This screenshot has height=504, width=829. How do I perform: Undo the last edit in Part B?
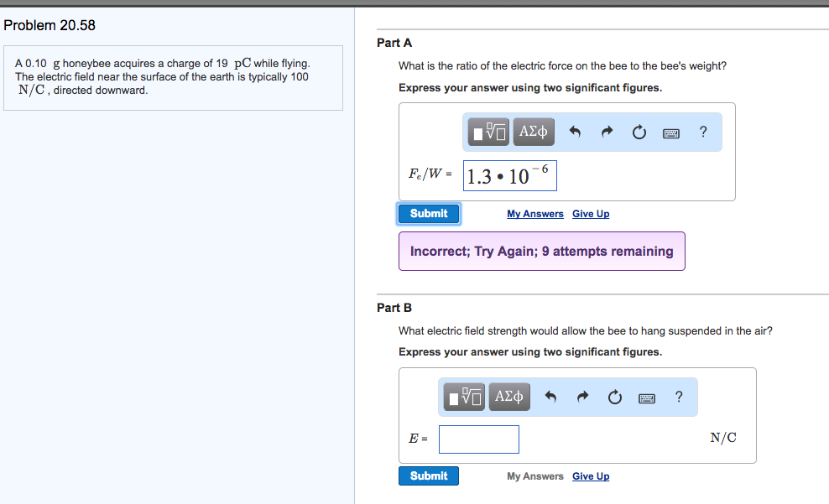pos(550,397)
